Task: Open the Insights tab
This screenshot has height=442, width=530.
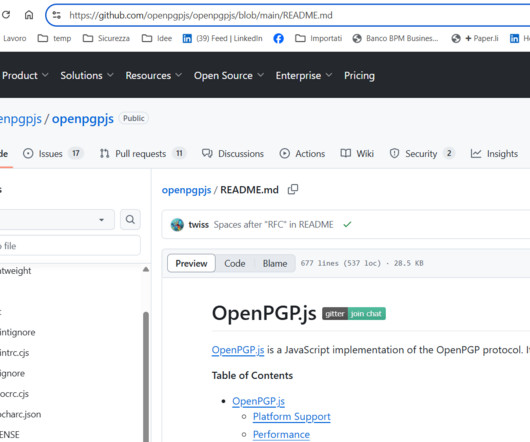Action: click(x=494, y=154)
